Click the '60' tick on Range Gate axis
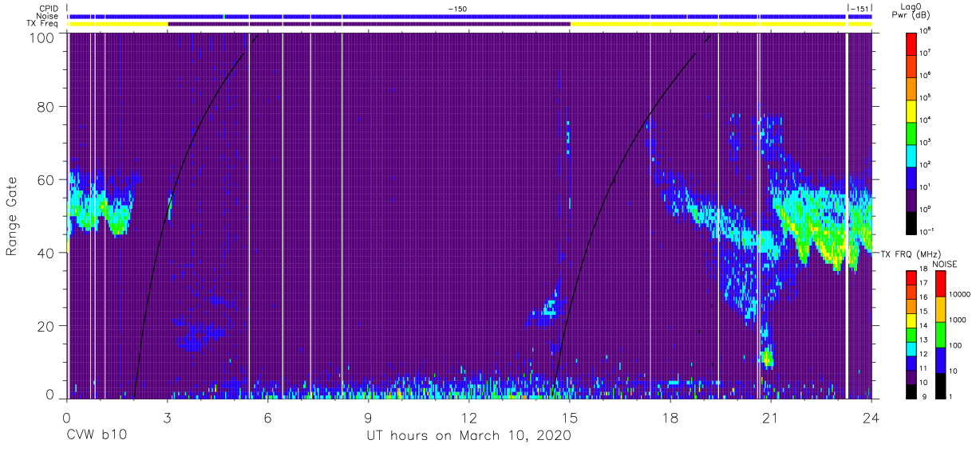 (x=46, y=179)
